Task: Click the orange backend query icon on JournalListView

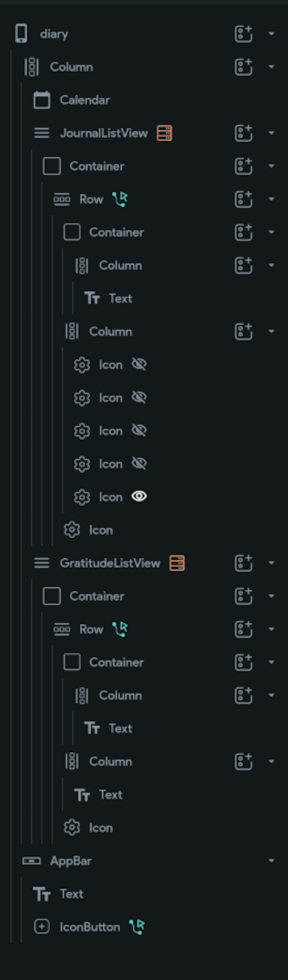Action: click(x=164, y=133)
